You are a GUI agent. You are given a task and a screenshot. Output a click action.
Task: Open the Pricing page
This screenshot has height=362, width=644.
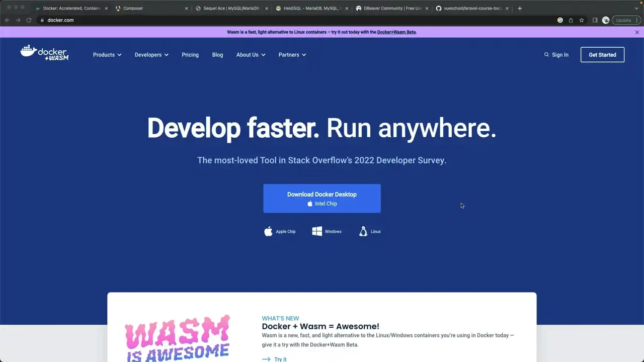190,55
